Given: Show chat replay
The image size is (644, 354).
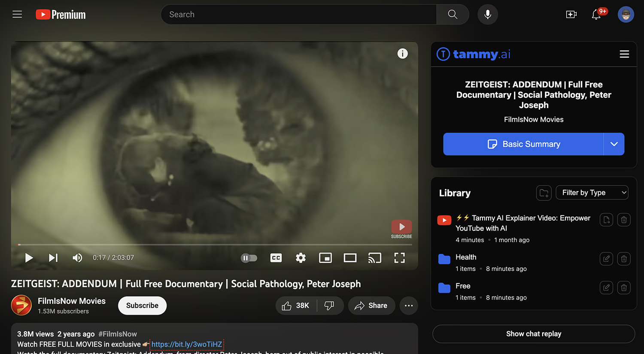Looking at the screenshot, I should (x=534, y=334).
